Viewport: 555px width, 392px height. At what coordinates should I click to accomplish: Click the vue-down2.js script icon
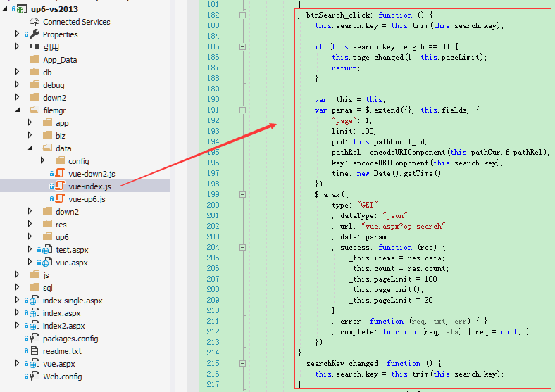tap(60, 173)
